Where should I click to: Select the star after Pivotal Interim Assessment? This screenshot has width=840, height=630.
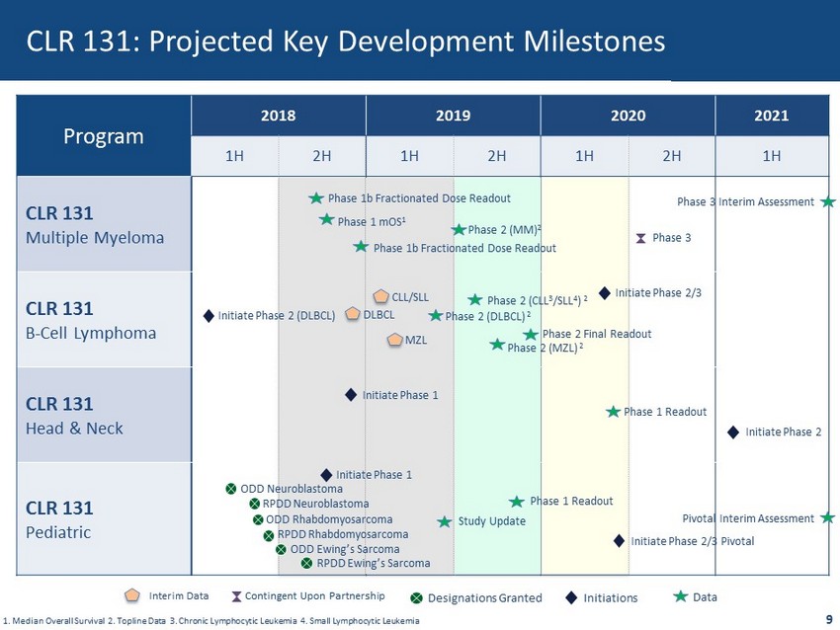tap(827, 517)
